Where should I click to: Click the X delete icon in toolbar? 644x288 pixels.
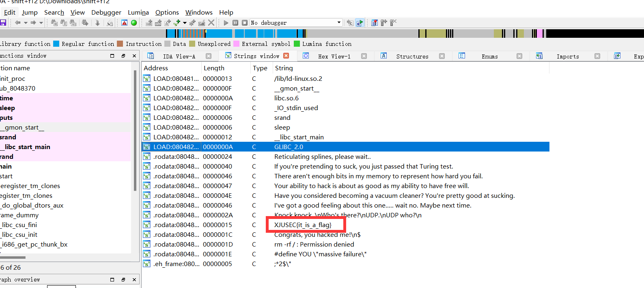tap(211, 23)
